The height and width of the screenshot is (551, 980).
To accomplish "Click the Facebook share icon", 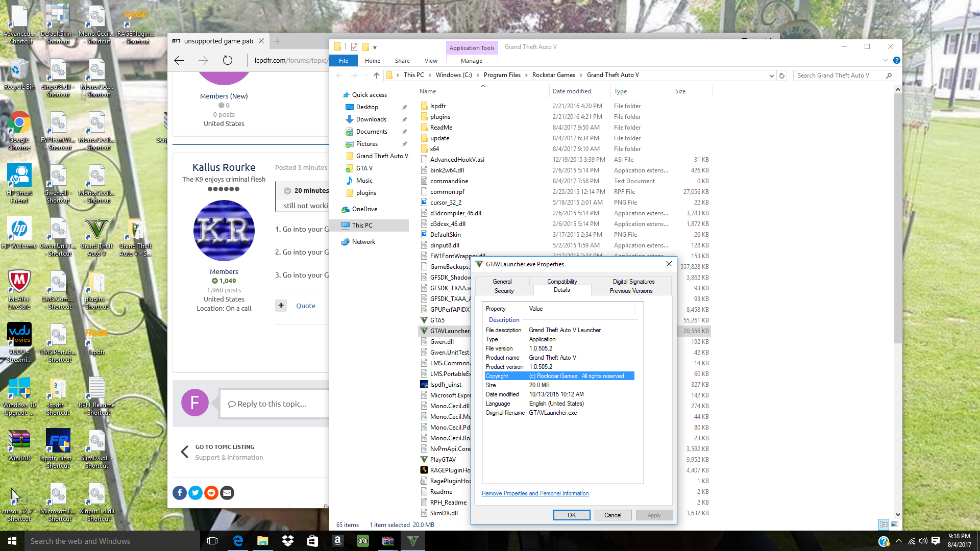I will (180, 493).
